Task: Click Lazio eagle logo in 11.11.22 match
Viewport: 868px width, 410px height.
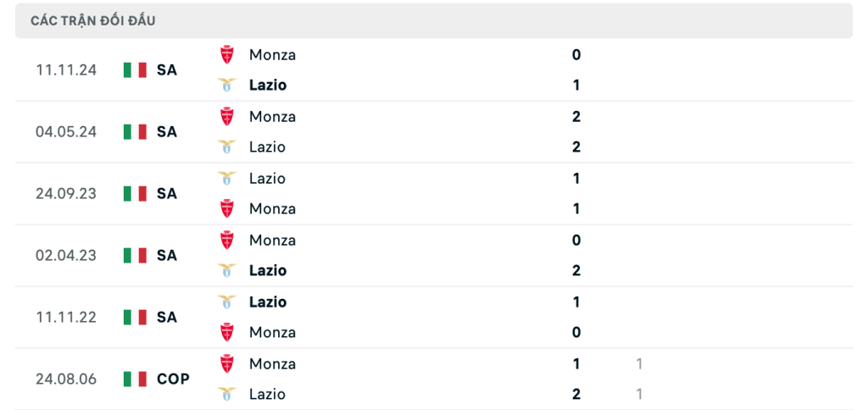Action: (226, 302)
